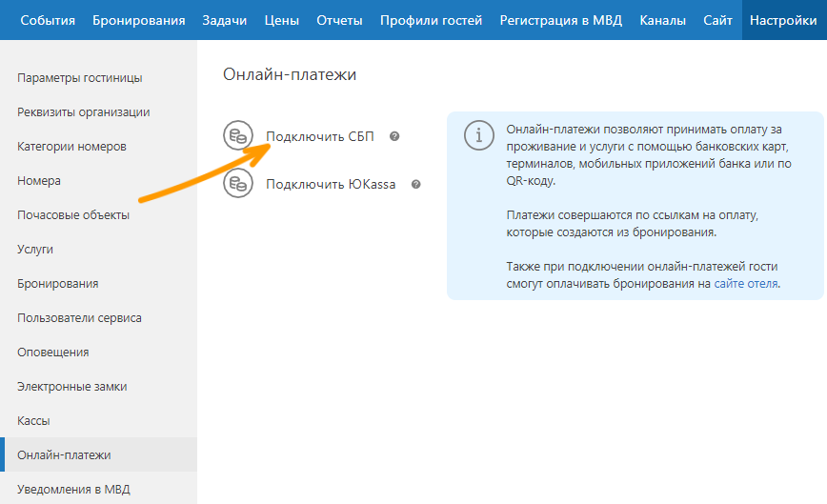Click the info circle icon in the blue panel
Screen dimensions: 827x504
tap(479, 135)
